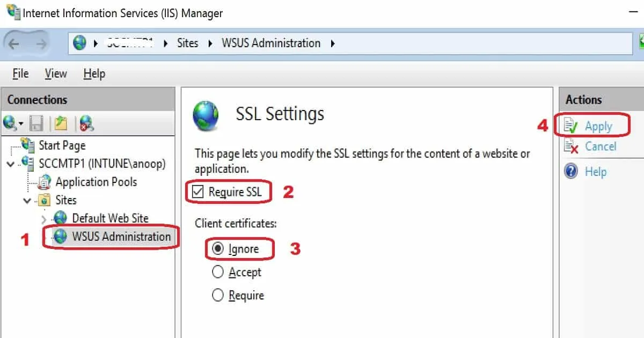Choose Require for client certificates

tap(218, 296)
